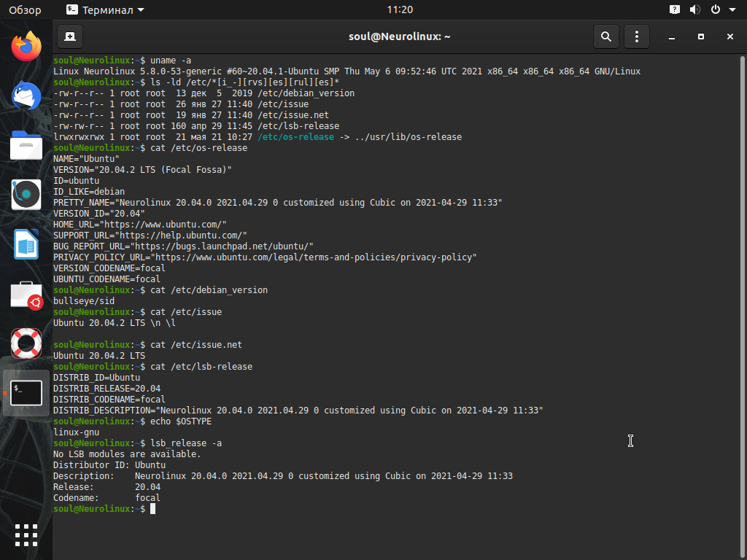Viewport: 747px width, 560px height.
Task: Click the 'Ubuntu 20.04.2 LTS \n \l' line
Action: point(115,323)
